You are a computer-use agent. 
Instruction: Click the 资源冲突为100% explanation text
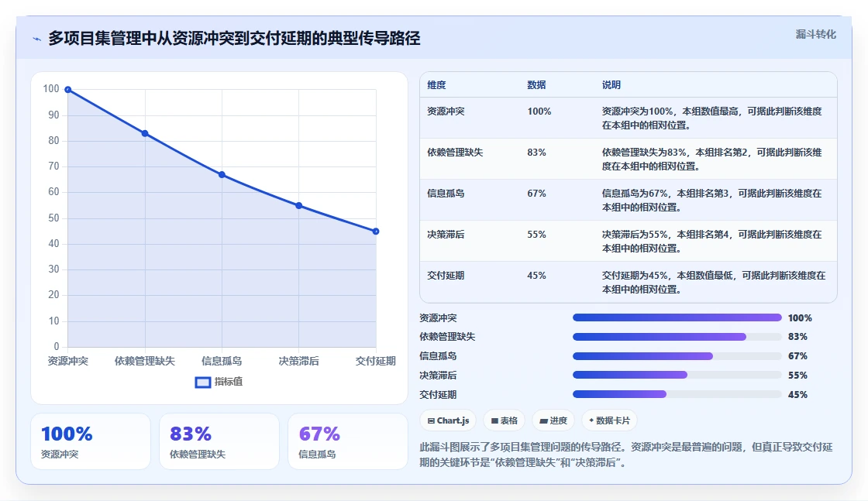click(x=712, y=118)
